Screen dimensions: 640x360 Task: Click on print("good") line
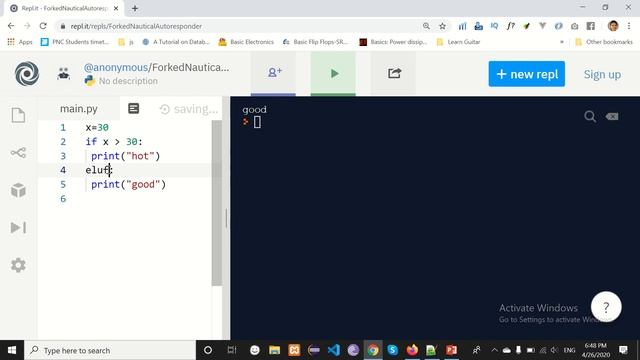(129, 184)
